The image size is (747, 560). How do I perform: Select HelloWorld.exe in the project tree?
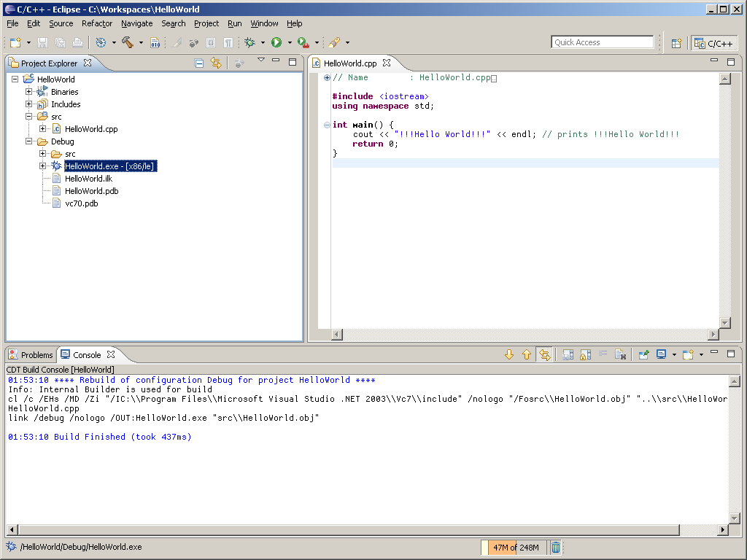point(109,166)
